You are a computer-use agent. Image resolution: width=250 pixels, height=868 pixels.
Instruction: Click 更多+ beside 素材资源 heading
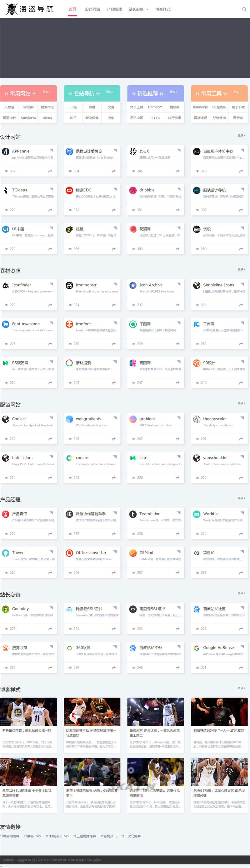[241, 269]
